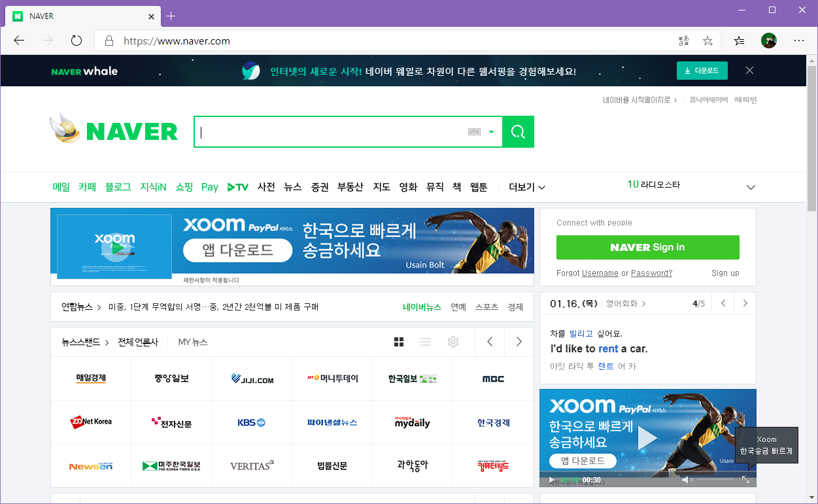Click the green search magnifier button
The height and width of the screenshot is (504, 818).
[x=518, y=132]
